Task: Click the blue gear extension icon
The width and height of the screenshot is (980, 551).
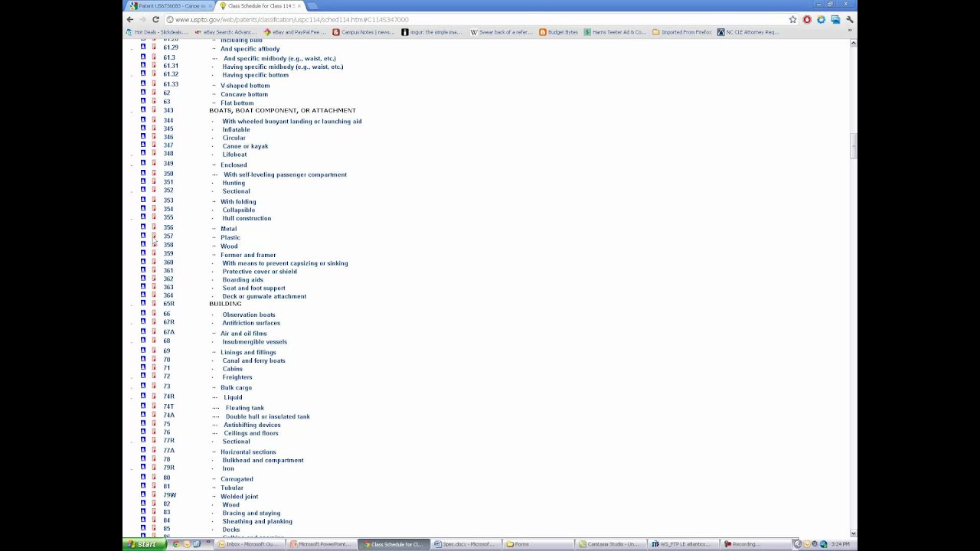Action: click(821, 19)
